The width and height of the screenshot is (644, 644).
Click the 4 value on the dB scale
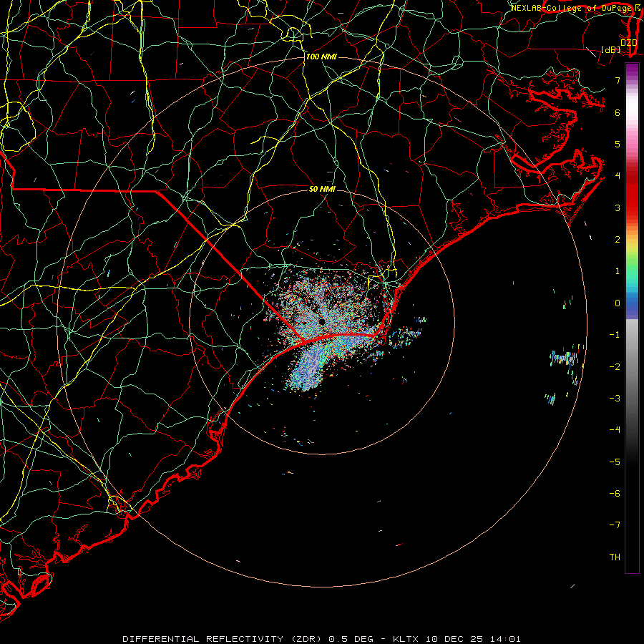tap(618, 176)
